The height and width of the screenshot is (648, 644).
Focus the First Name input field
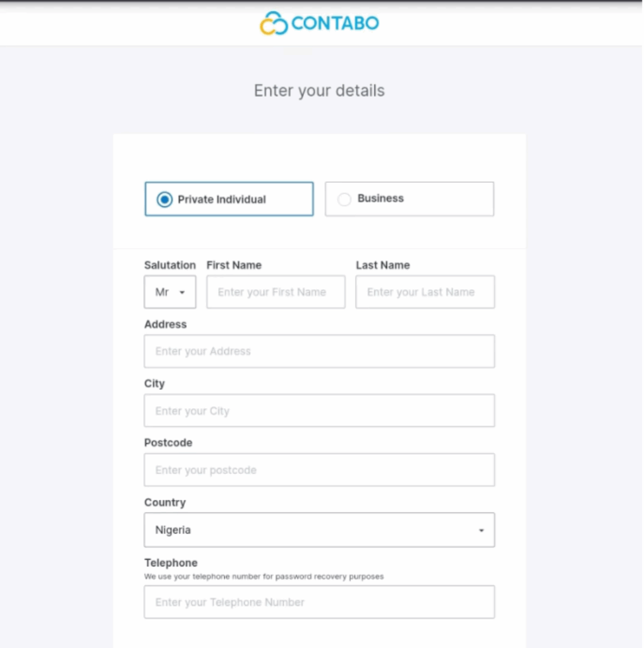coord(275,292)
